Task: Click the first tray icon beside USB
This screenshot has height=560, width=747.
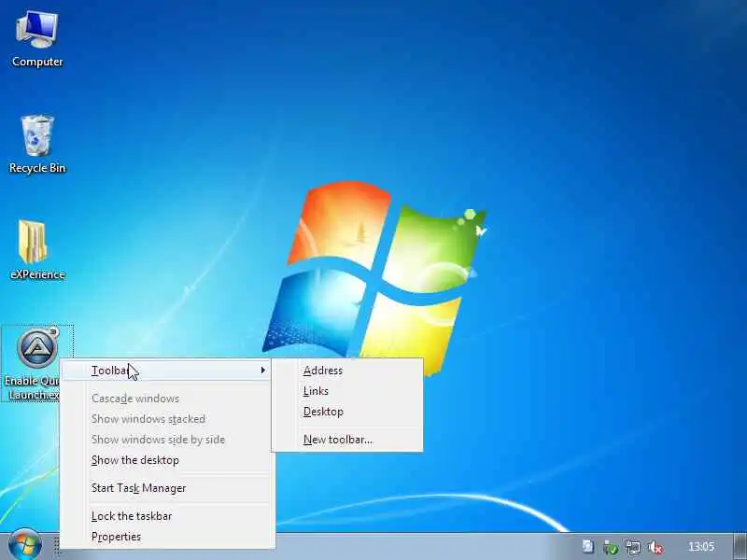Action: (x=588, y=546)
